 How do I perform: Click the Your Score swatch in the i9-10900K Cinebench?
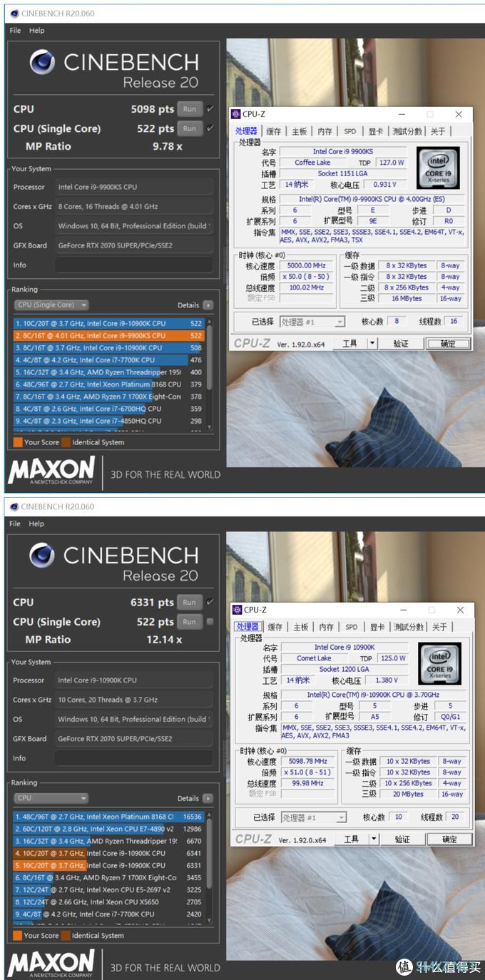(17, 935)
